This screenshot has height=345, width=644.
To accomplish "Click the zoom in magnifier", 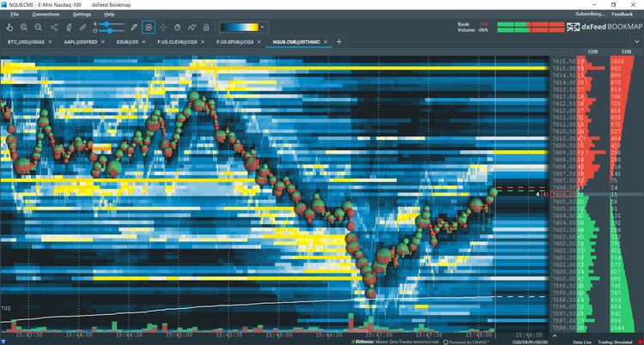I will [x=24, y=27].
